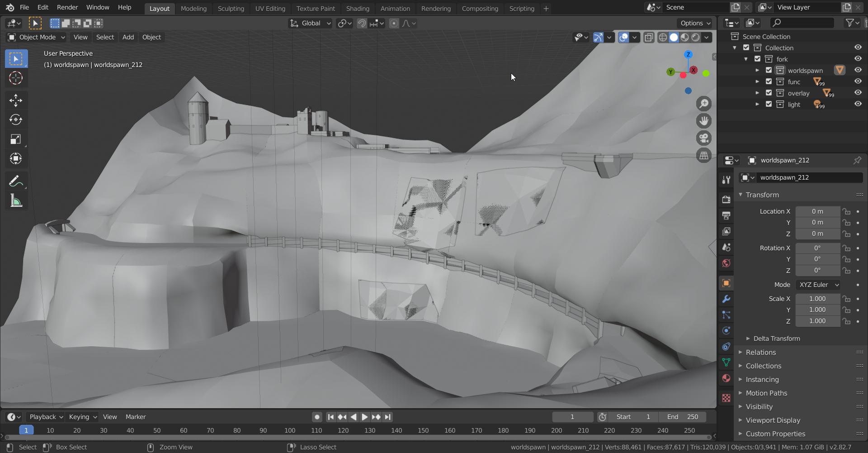Screen dimensions: 868x453
Task: Hide the light collection in viewport
Action: click(858, 104)
